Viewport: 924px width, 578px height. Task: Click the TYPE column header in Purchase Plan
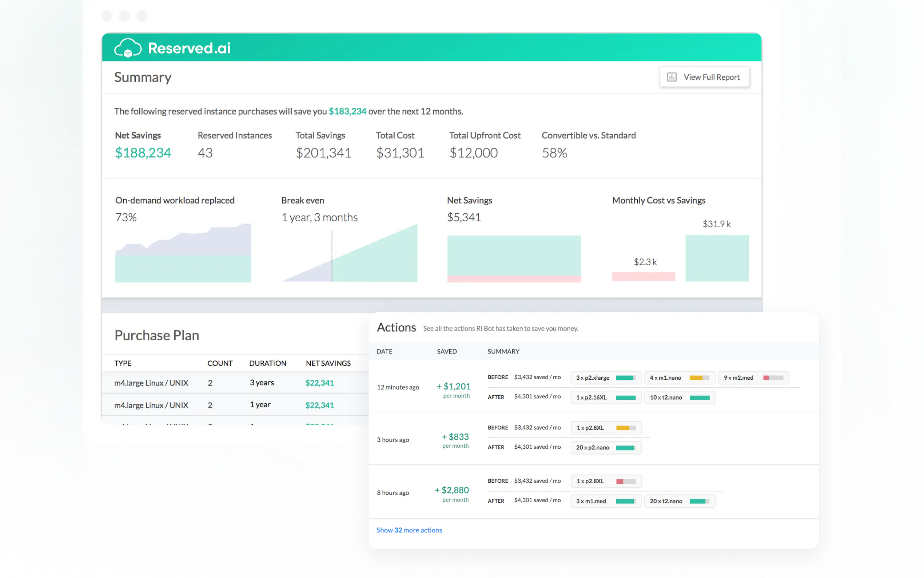tap(123, 363)
